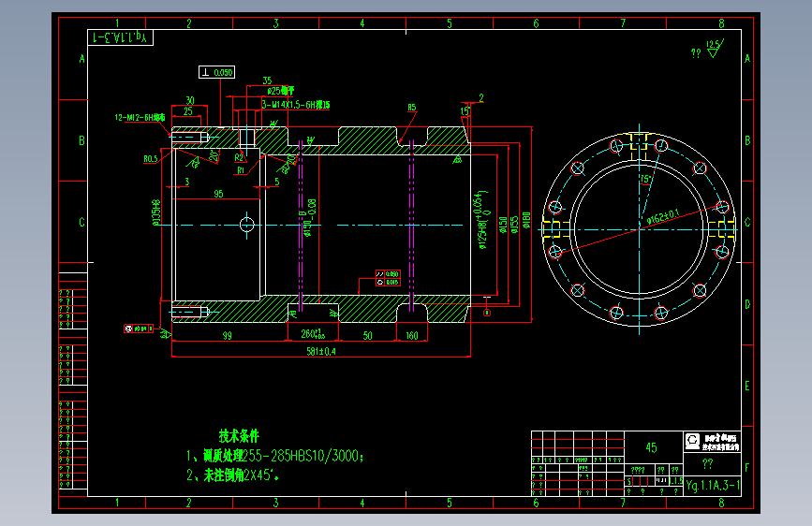812x526 pixels.
Task: Click the ø125H8 bore diameter dimension
Action: [481, 220]
